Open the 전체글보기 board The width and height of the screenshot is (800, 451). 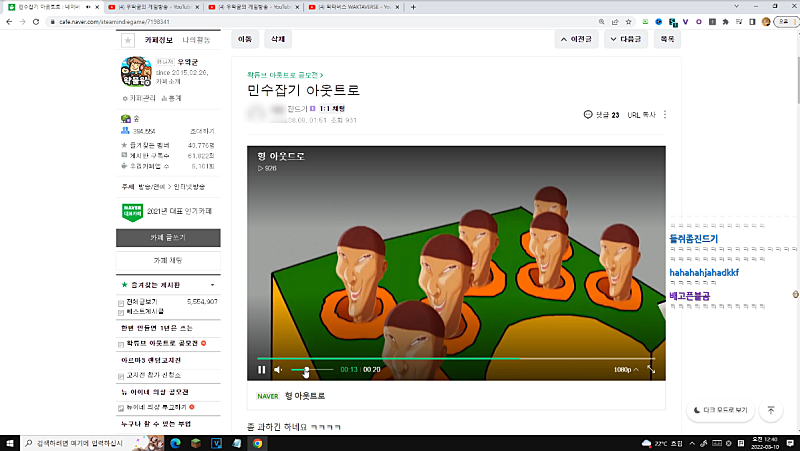tap(141, 302)
